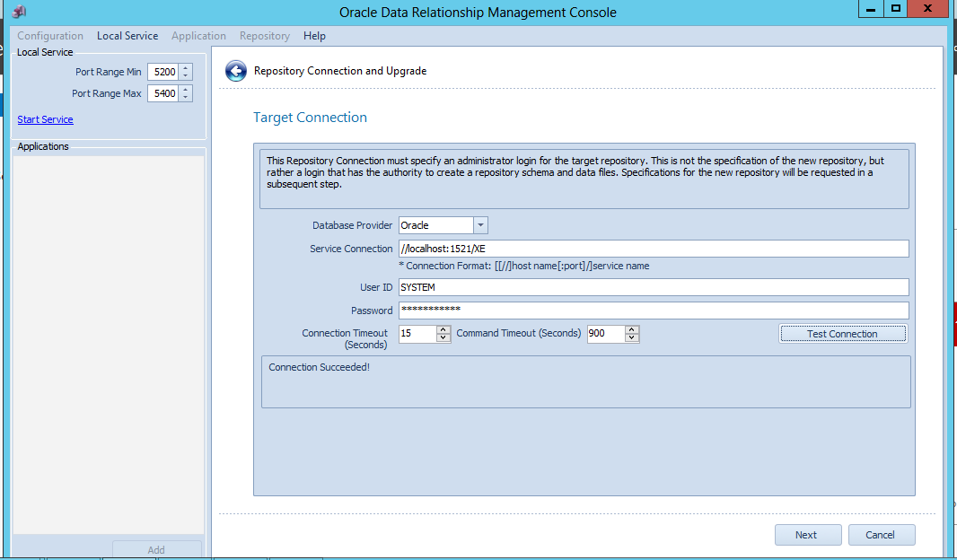Click the Command Timeout value field
The width and height of the screenshot is (957, 560).
coord(607,334)
